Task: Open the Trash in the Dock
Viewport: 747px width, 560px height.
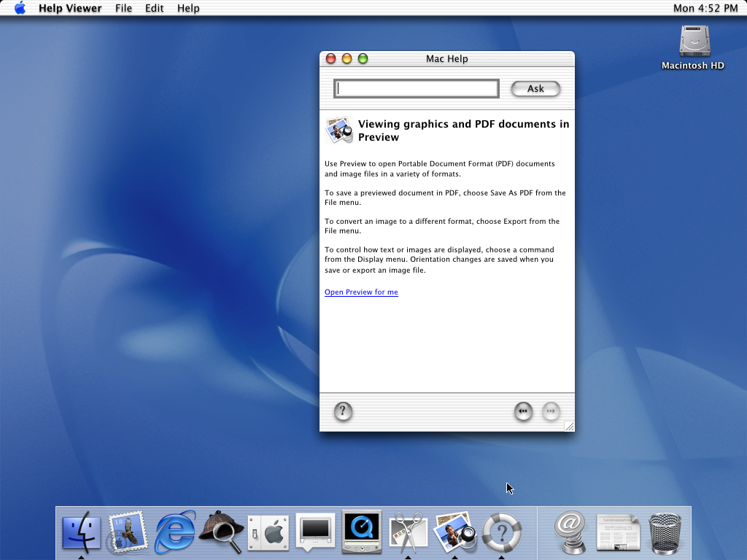Action: pyautogui.click(x=665, y=533)
